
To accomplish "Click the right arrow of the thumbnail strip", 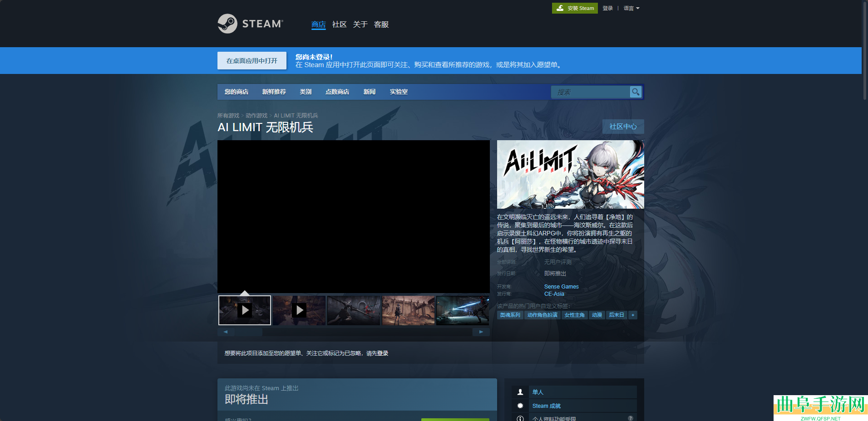I will point(481,332).
